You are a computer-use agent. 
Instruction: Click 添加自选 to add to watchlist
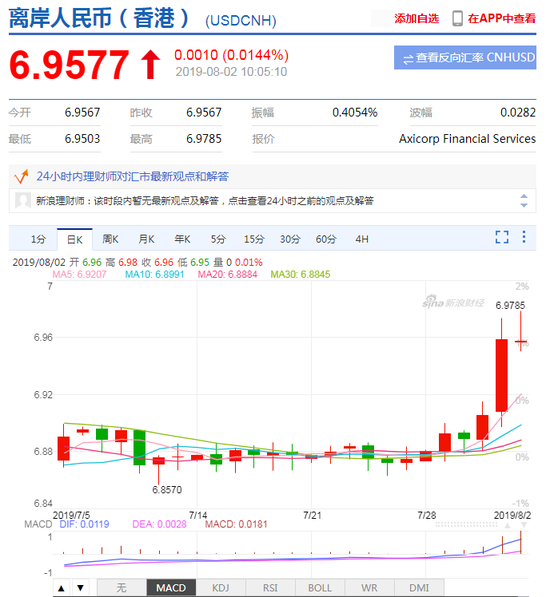point(416,19)
